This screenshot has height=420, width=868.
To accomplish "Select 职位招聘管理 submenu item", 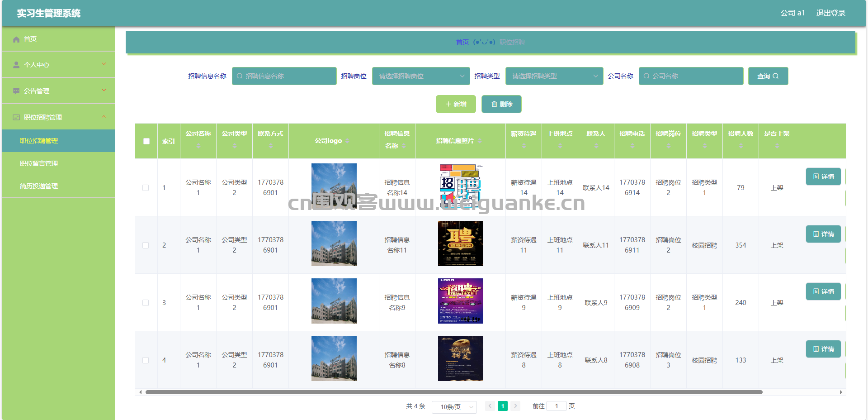I will [x=58, y=141].
